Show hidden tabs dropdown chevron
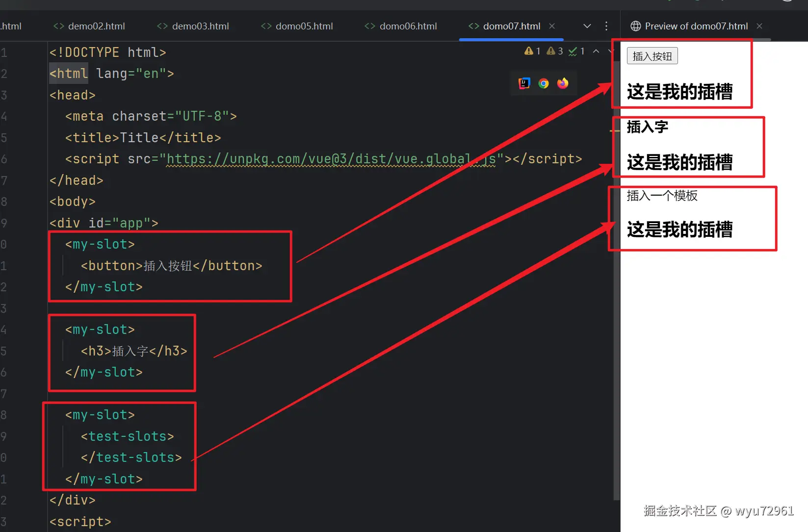 coord(587,26)
